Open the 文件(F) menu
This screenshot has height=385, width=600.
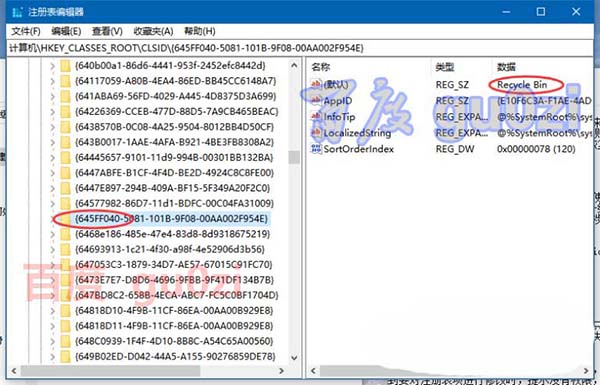click(x=26, y=31)
